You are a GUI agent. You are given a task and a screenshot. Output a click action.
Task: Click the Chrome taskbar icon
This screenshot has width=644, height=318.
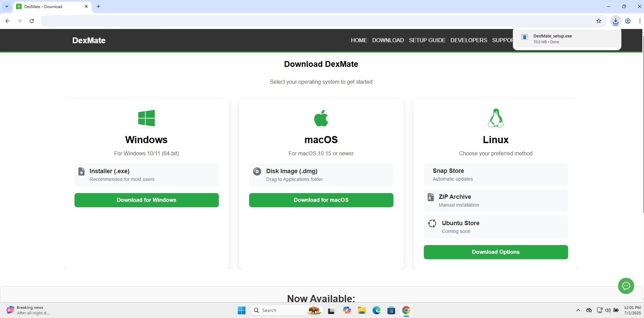pos(406,310)
